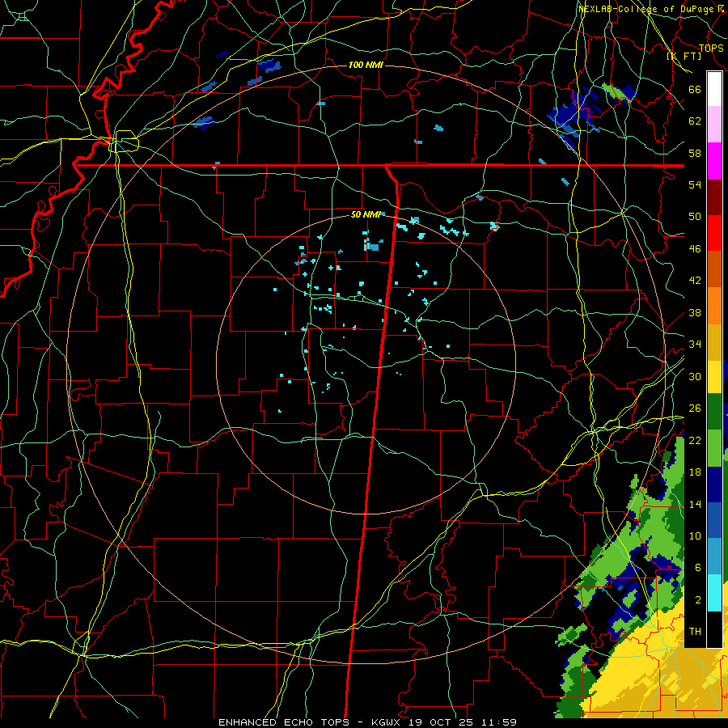The width and height of the screenshot is (728, 728).
Task: Click the legend value '18'
Action: click(695, 472)
